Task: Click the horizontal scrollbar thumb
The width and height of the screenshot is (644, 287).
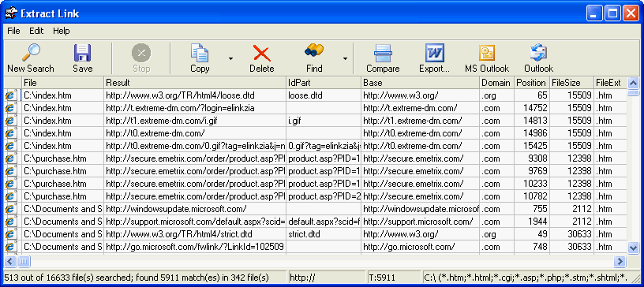Action: (24, 261)
